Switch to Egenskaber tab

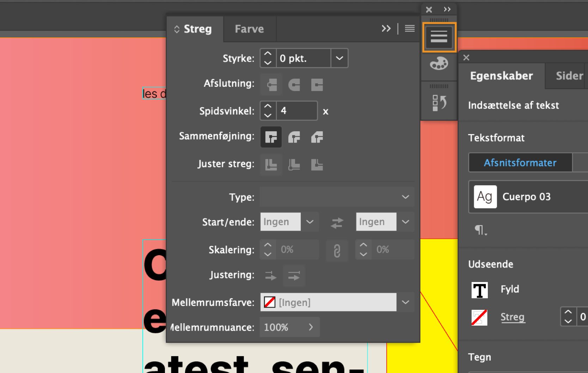click(x=501, y=76)
